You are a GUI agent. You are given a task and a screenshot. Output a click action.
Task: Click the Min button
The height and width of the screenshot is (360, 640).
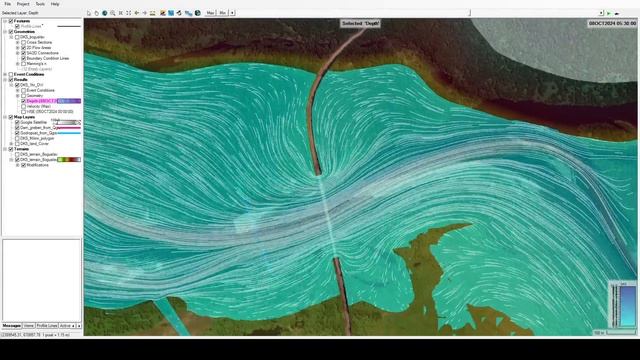pos(222,13)
